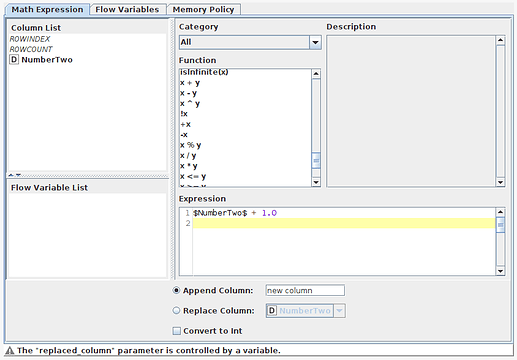517x360 pixels.
Task: Open the Replace Column NumberTwo dropdown arrow
Action: point(339,311)
